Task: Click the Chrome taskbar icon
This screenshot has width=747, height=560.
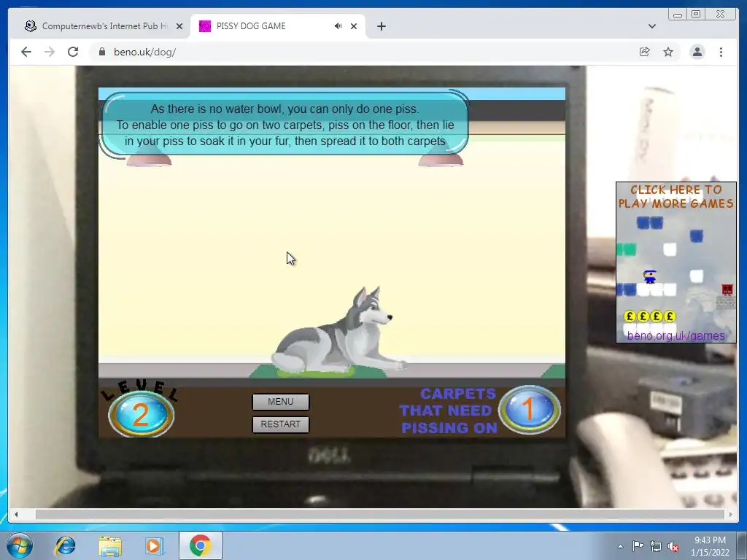Action: point(200,545)
